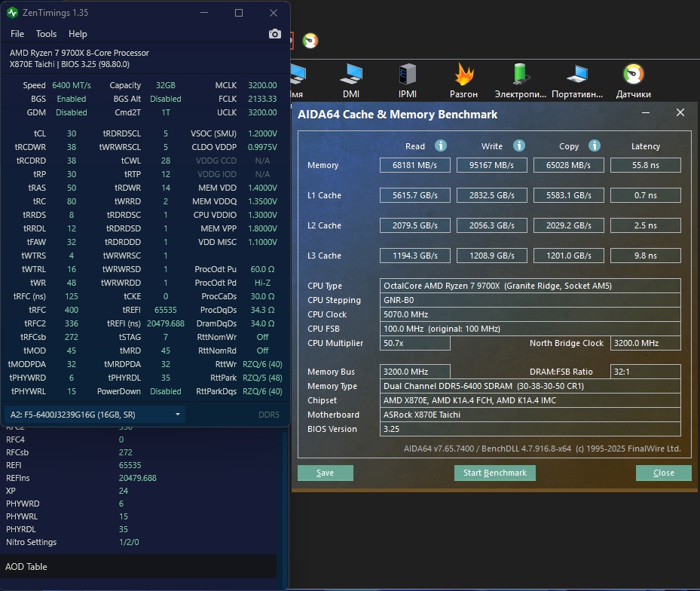The image size is (700, 591).
Task: Click the tRFC 400 value
Action: coord(72,310)
